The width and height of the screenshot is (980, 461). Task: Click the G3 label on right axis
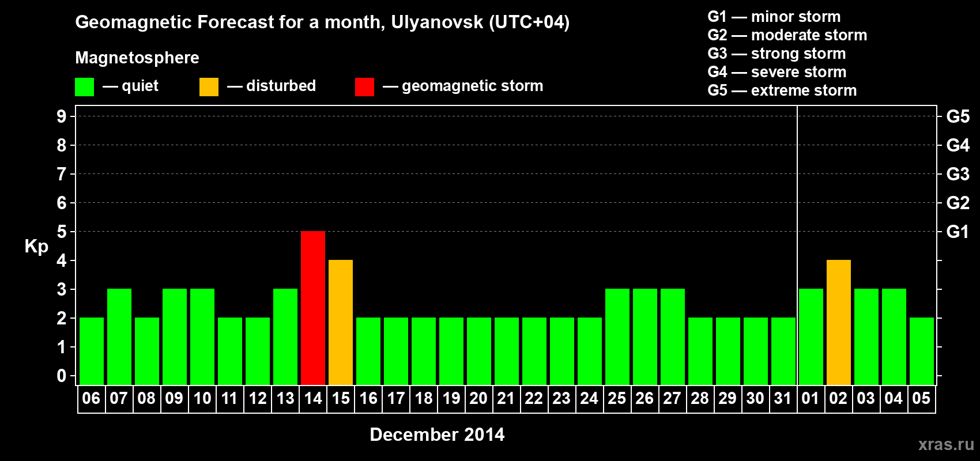click(958, 174)
